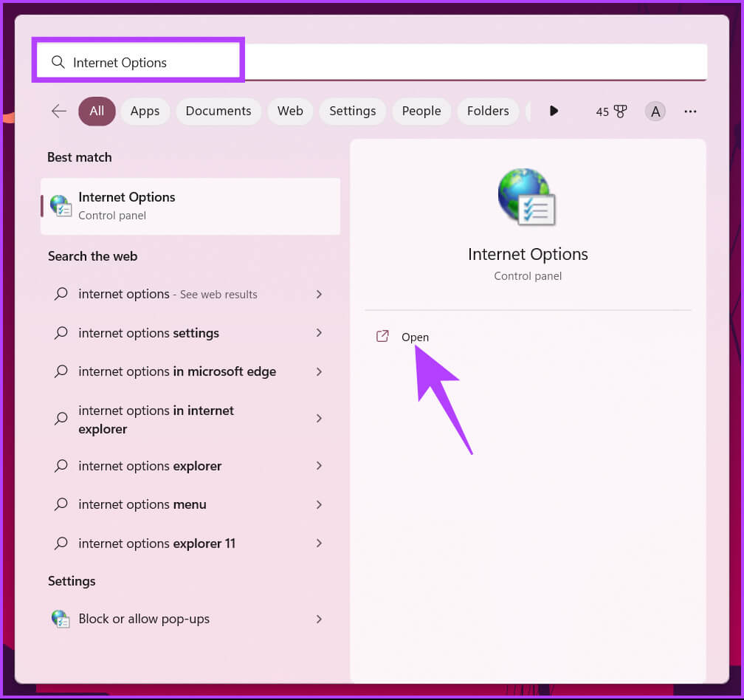Click the Block or allow pop-ups icon
Viewport: 744px width, 700px height.
(x=61, y=619)
